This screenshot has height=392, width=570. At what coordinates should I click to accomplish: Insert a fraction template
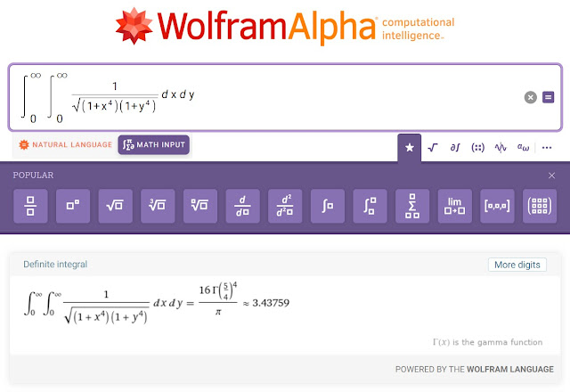30,206
